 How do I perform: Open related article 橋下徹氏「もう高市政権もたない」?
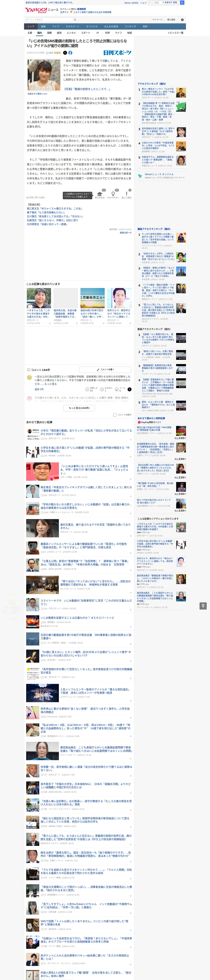click(x=46, y=212)
